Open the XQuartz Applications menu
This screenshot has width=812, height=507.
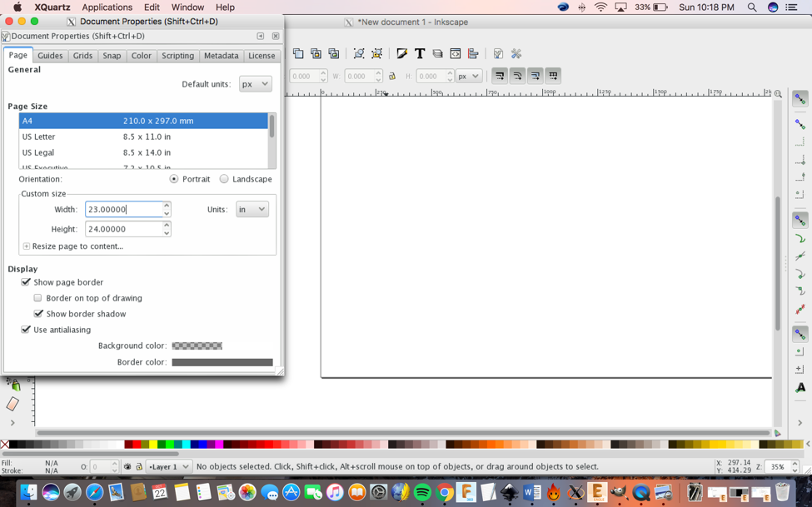[x=107, y=7]
